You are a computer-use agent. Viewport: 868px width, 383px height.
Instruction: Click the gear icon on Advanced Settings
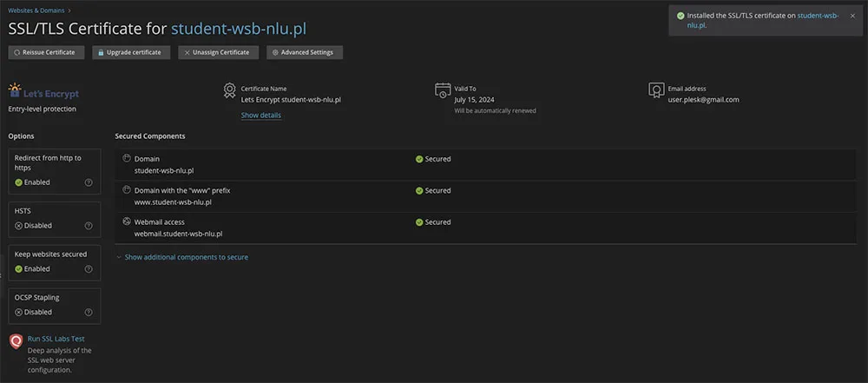(x=275, y=53)
